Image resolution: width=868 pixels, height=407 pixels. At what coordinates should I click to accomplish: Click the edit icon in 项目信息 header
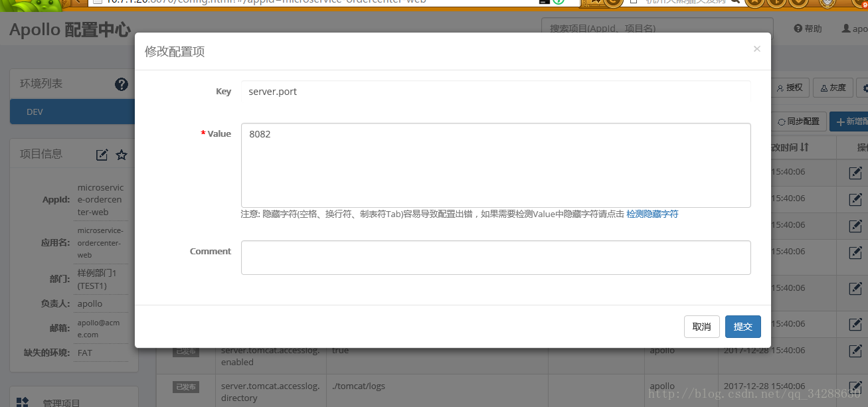102,155
